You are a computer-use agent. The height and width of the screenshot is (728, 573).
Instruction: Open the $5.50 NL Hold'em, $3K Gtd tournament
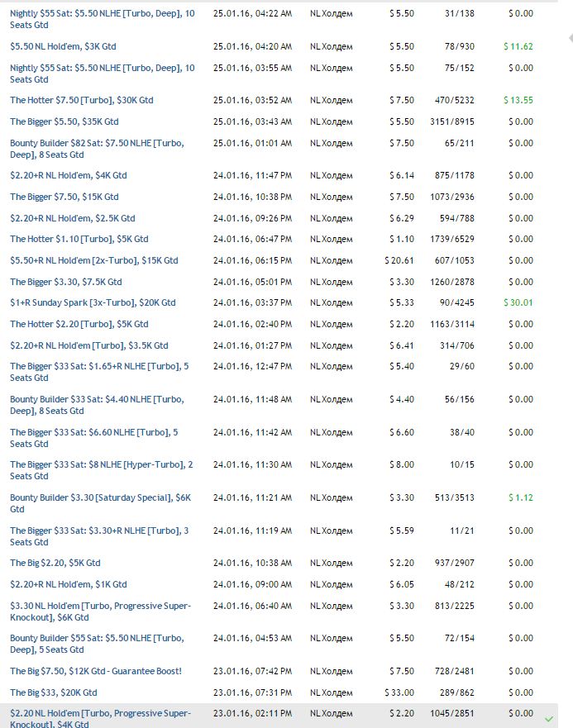(x=64, y=46)
